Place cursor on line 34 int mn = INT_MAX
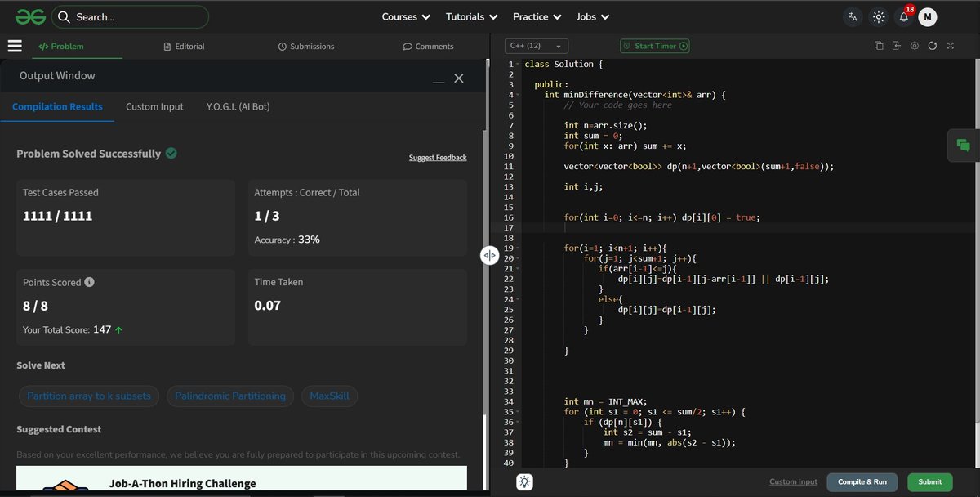Screen dimensions: 980x497 tap(605, 401)
